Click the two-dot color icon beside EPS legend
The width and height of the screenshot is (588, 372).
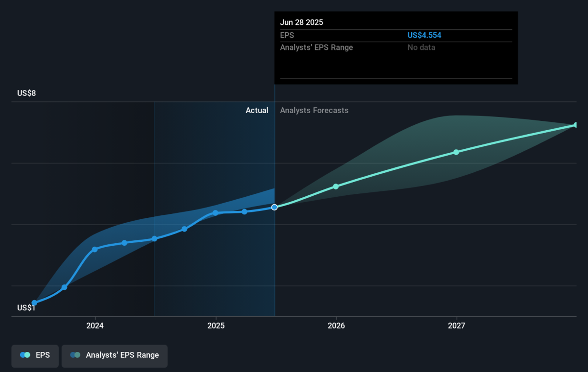[25, 355]
